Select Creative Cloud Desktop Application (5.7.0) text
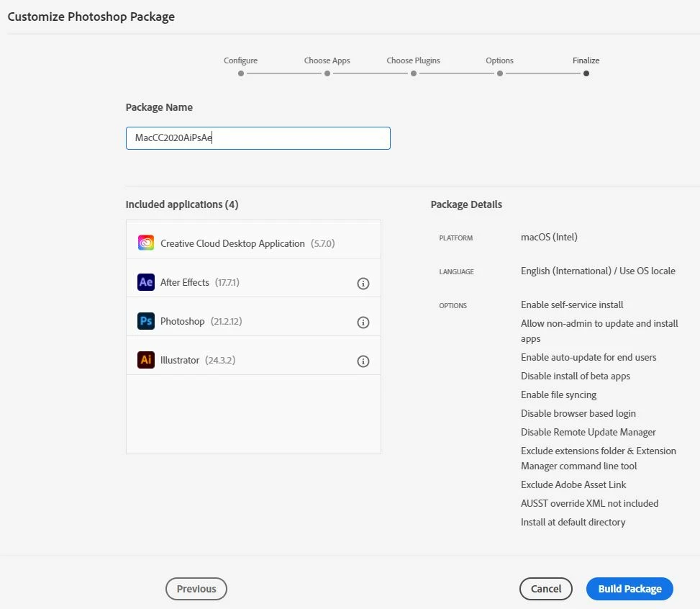Screen dimensions: 700x609 coord(247,243)
